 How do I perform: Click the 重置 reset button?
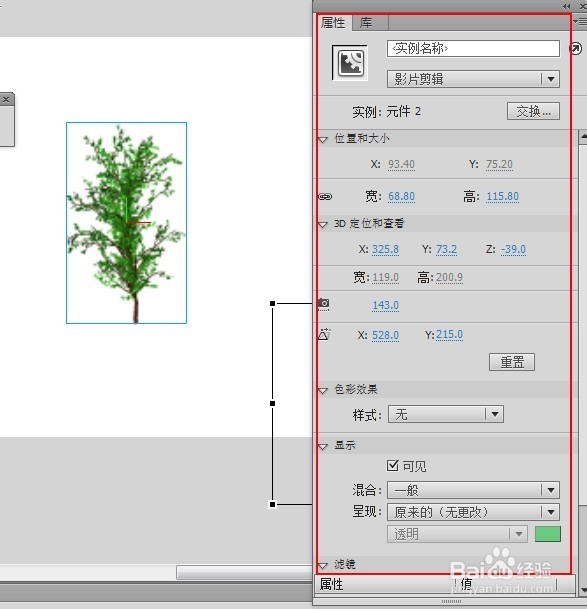pyautogui.click(x=512, y=362)
